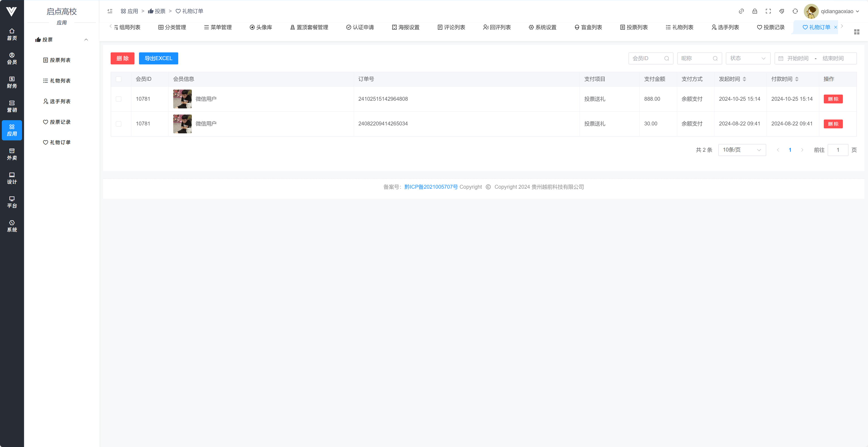Select checkbox for order 24102515142964808

coord(119,99)
